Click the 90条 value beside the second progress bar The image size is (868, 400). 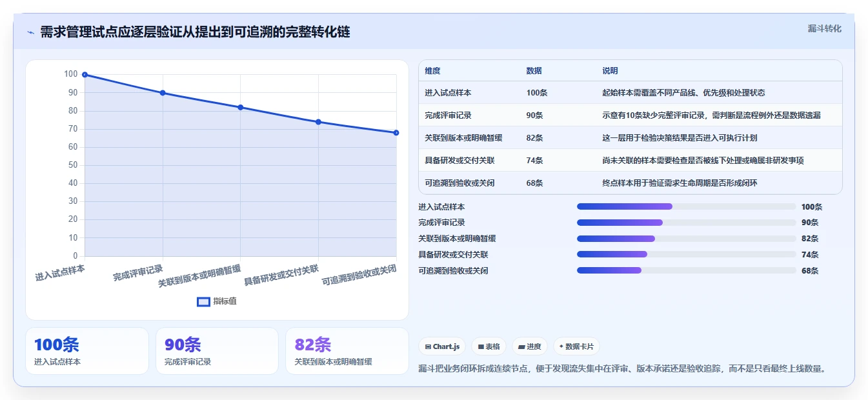point(810,223)
